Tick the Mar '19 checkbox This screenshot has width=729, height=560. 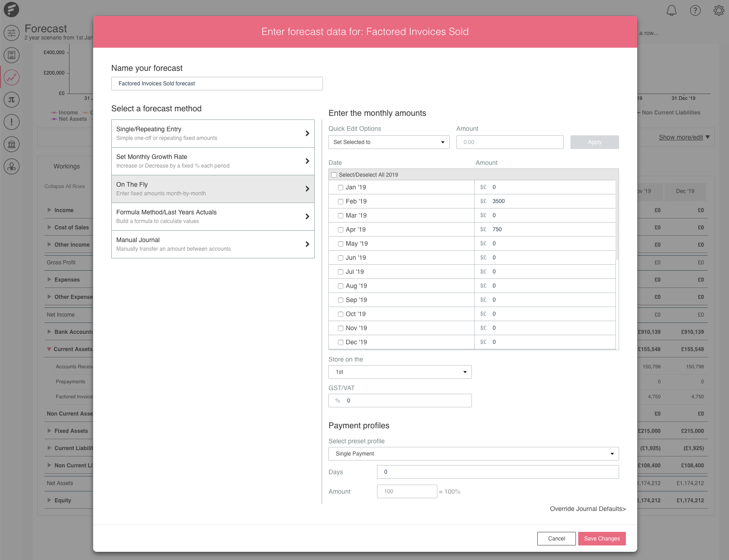pos(341,216)
